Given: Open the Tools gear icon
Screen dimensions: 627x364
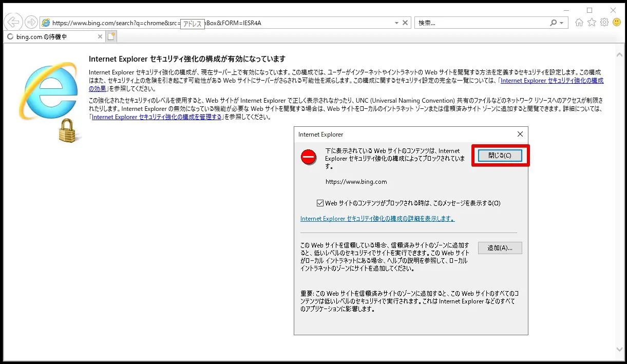Looking at the screenshot, I should click(604, 23).
